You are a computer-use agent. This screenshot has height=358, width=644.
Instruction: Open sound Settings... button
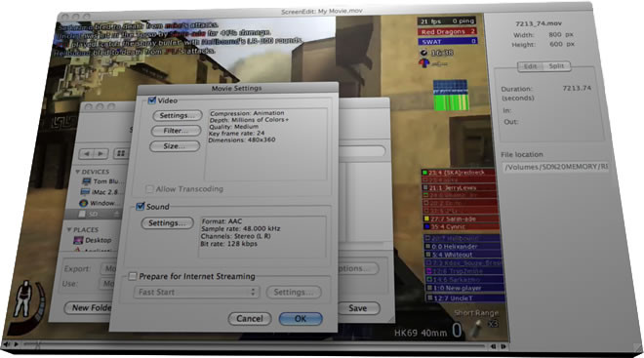tap(167, 223)
